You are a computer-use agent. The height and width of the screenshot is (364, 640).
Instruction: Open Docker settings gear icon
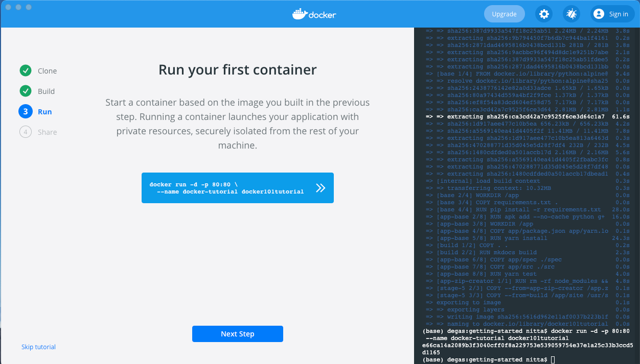coord(544,14)
